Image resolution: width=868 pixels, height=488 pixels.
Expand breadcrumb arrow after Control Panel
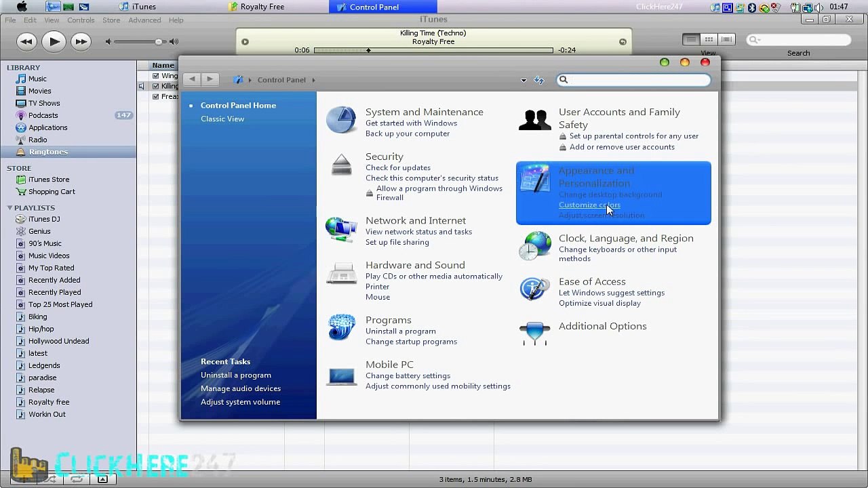[314, 80]
